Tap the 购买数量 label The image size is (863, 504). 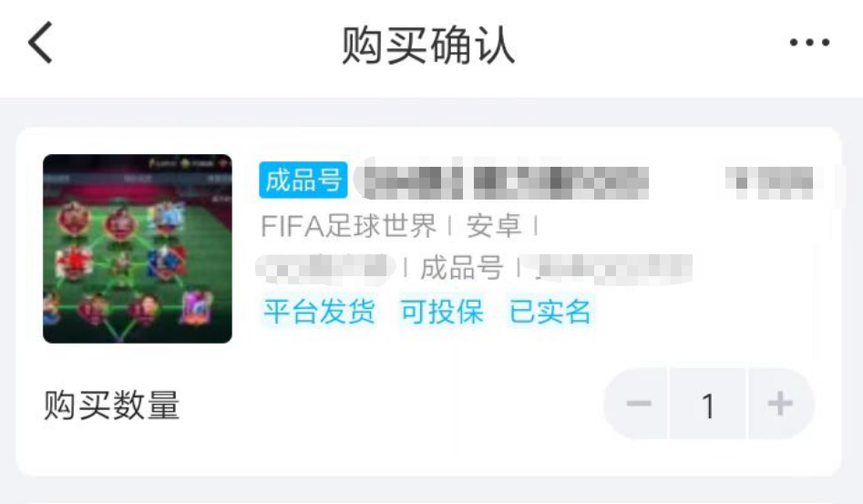[x=112, y=405]
